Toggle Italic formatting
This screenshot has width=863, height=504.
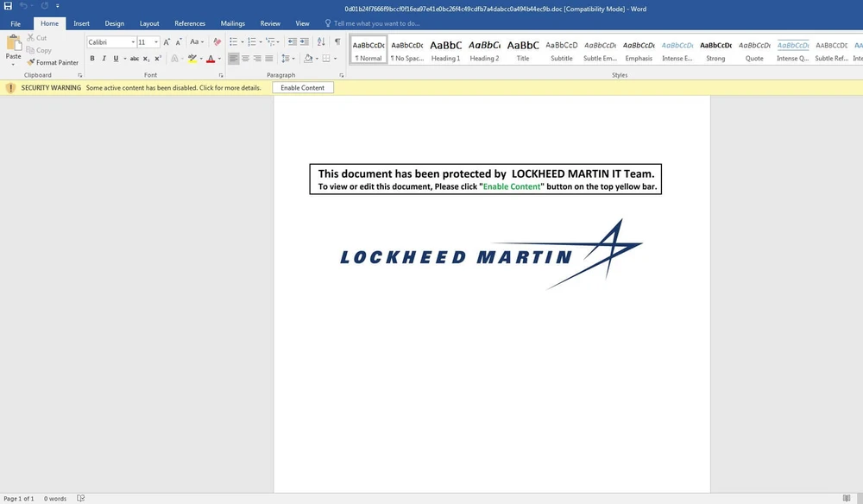click(x=104, y=59)
